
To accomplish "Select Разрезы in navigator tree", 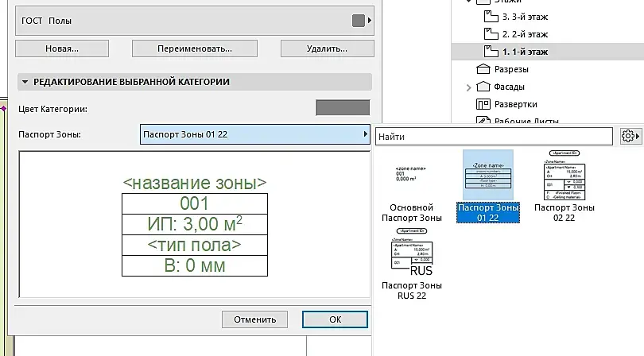I will click(511, 69).
